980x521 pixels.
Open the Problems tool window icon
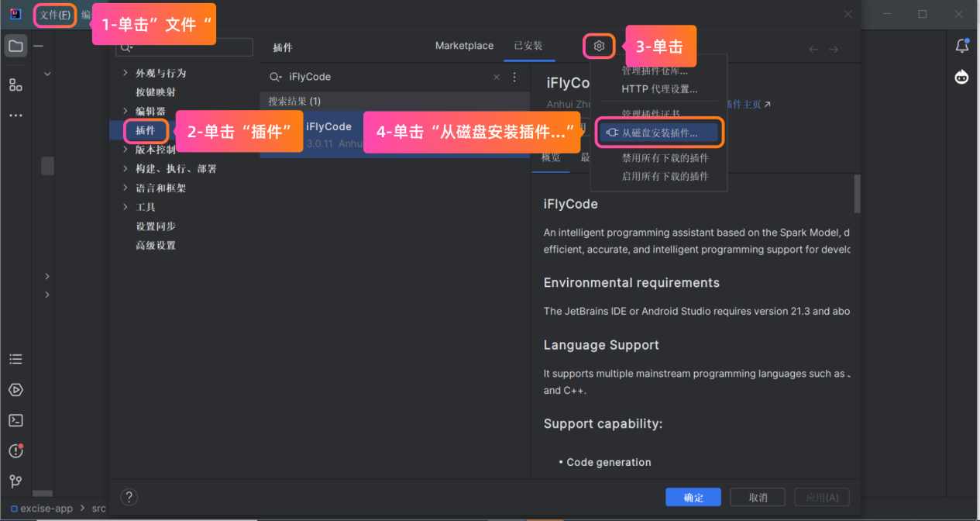coord(15,450)
